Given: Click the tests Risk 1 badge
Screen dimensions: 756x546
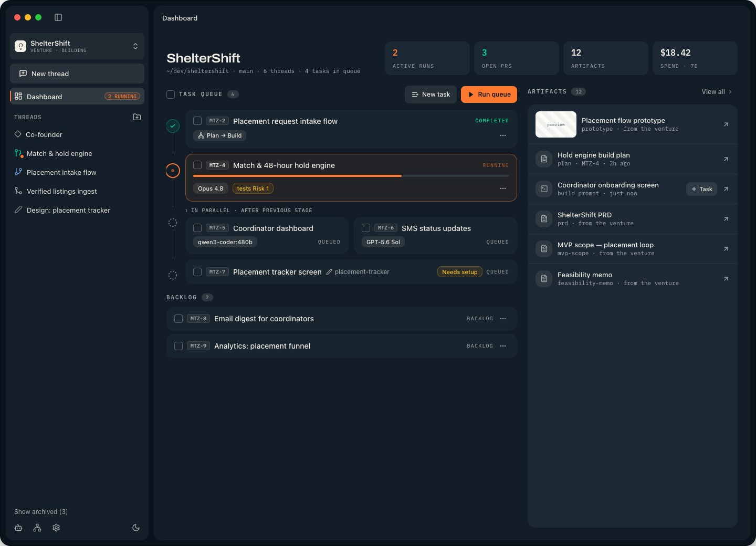Looking at the screenshot, I should click(x=253, y=188).
